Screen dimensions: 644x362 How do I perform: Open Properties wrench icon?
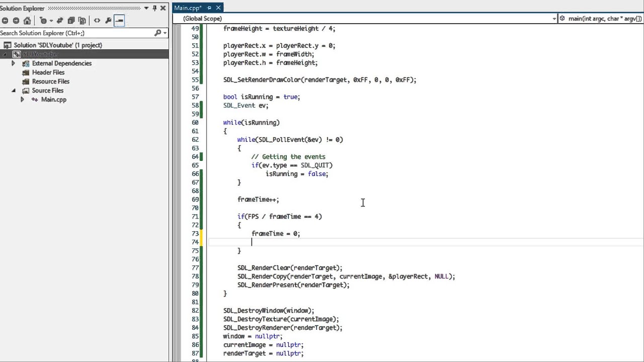(x=108, y=21)
